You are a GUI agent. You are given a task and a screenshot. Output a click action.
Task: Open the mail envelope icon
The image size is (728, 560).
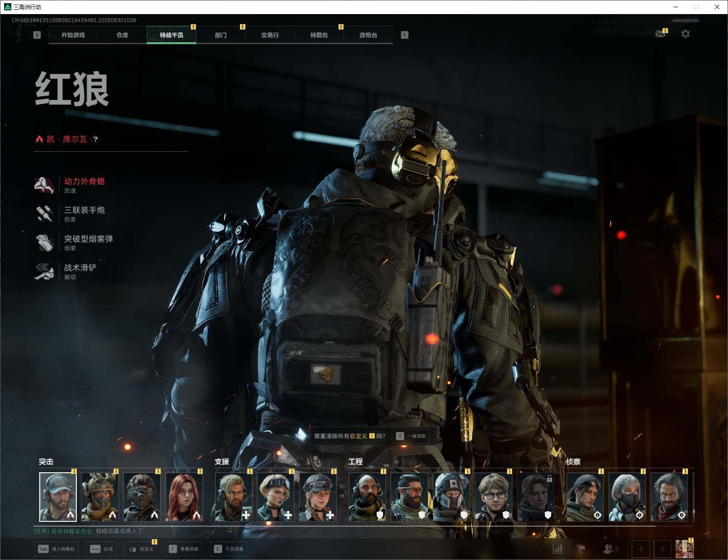(x=661, y=34)
